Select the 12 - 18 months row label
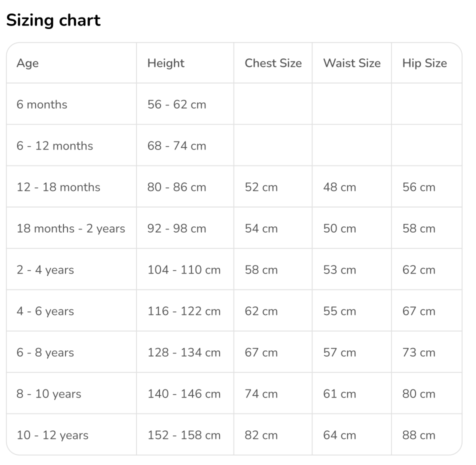476x465 pixels. pos(58,187)
